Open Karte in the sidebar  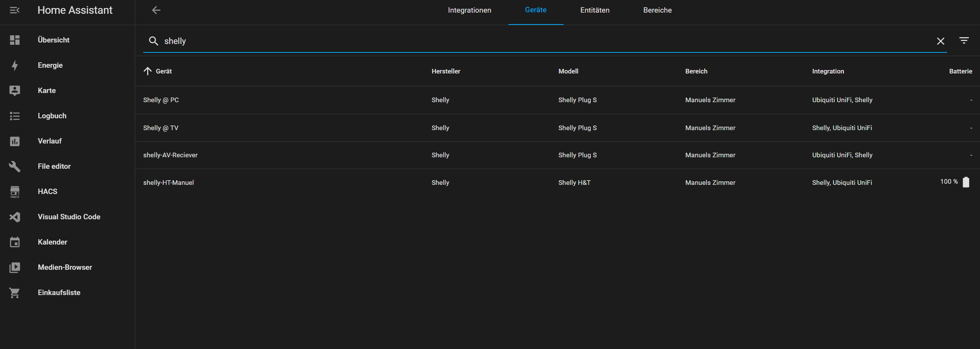[x=67, y=91]
